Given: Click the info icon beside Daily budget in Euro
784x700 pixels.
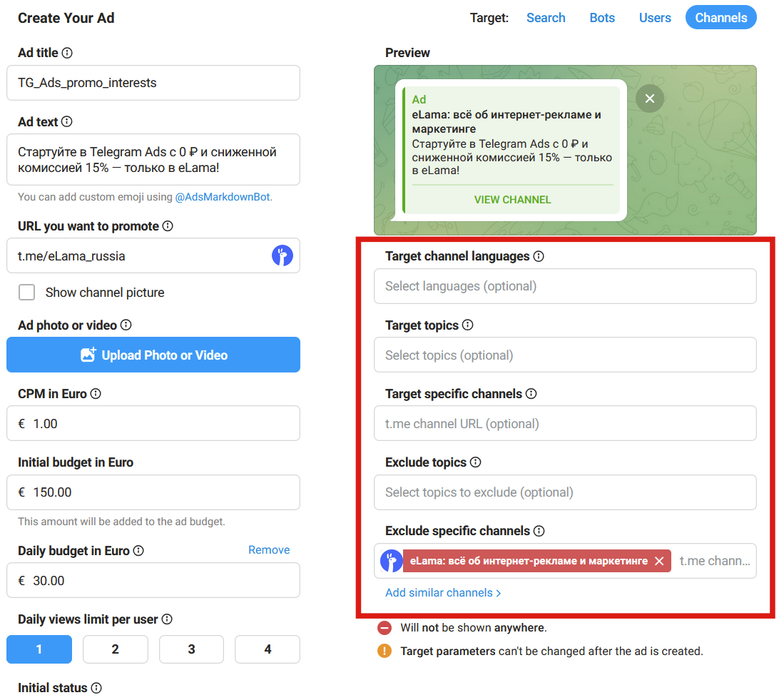Looking at the screenshot, I should click(139, 551).
